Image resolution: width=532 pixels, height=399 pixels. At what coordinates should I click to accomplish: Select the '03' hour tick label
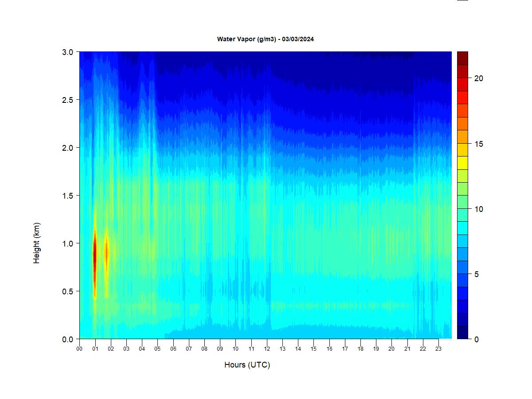click(126, 348)
